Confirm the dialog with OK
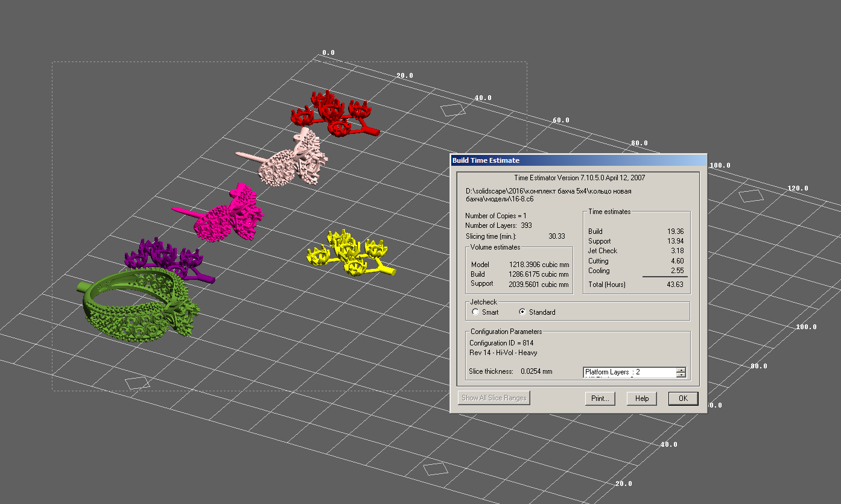The width and height of the screenshot is (841, 504). click(x=683, y=398)
